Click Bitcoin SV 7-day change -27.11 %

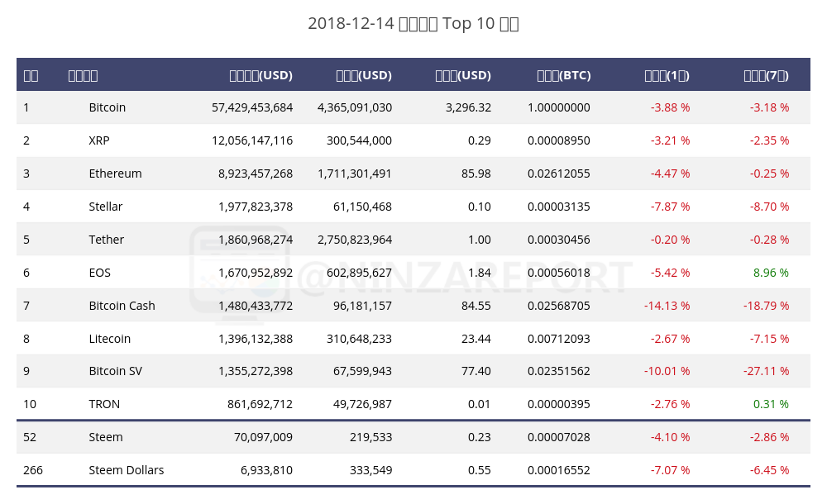coord(767,371)
